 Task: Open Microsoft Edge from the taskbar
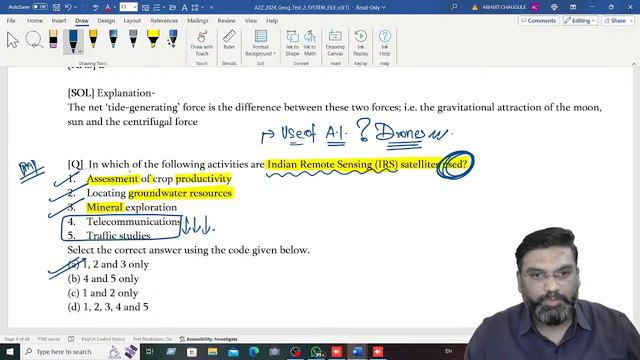254,351
